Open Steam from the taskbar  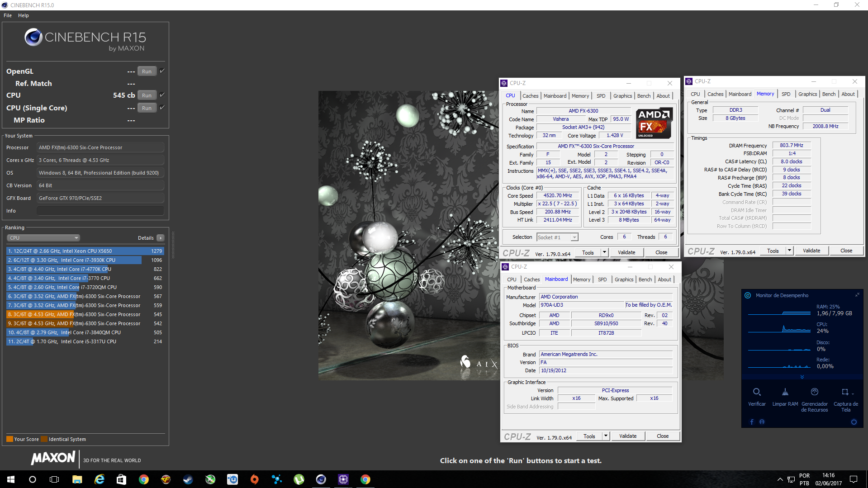pos(188,479)
